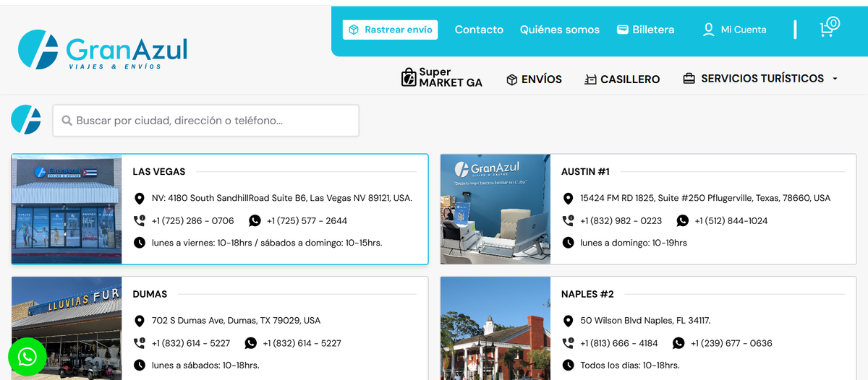
Task: Click the WhatsApp icon for Las Vegas
Action: 255,220
